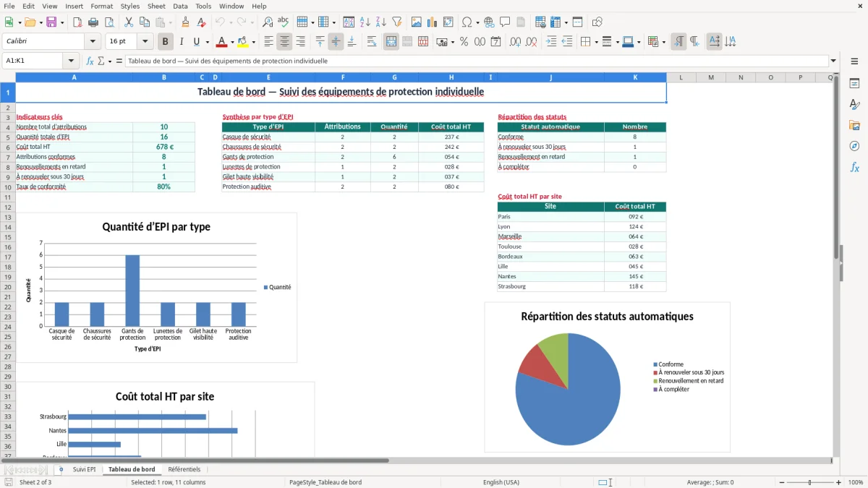Screen dimensions: 868x488
Task: Toggle Align Left
Action: [268, 42]
